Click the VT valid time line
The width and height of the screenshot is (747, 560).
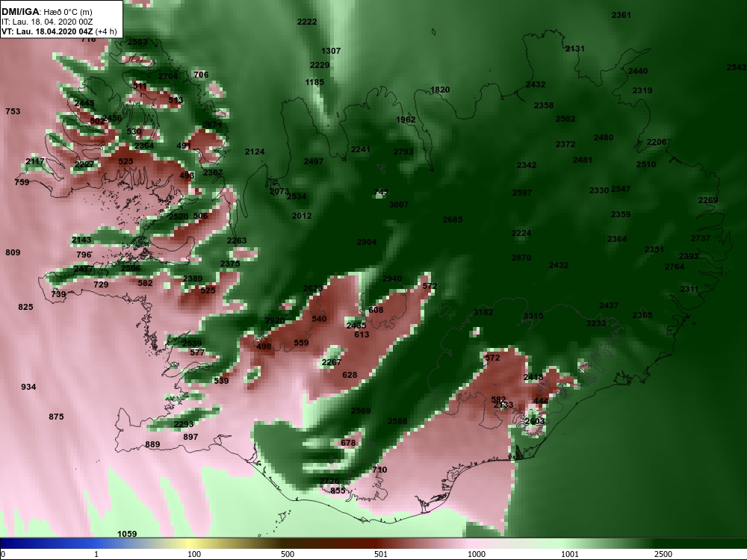click(59, 31)
